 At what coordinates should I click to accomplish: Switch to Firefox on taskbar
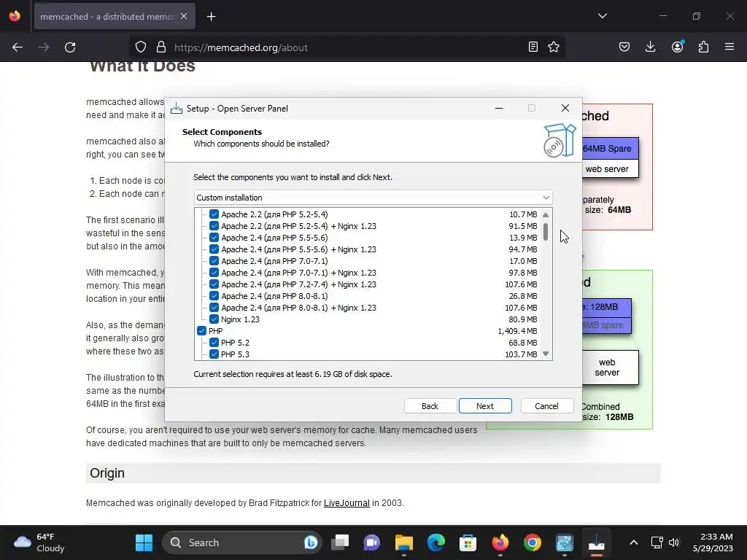coord(500,542)
